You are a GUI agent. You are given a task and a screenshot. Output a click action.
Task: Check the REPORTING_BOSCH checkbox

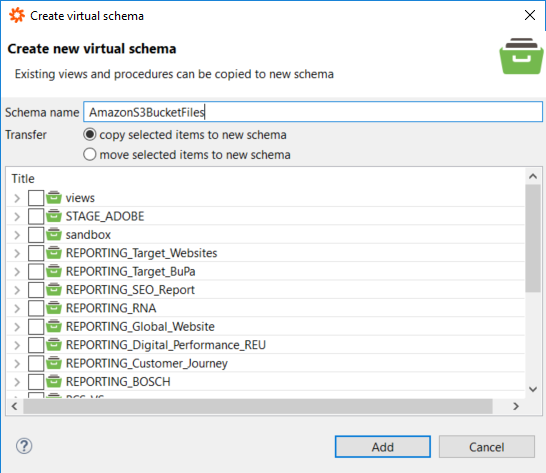(x=36, y=382)
